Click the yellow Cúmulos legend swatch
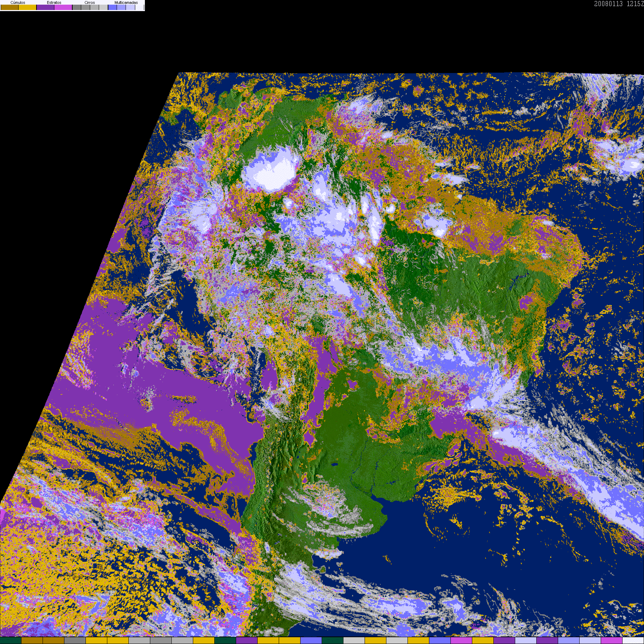The height and width of the screenshot is (644, 644). click(27, 7)
